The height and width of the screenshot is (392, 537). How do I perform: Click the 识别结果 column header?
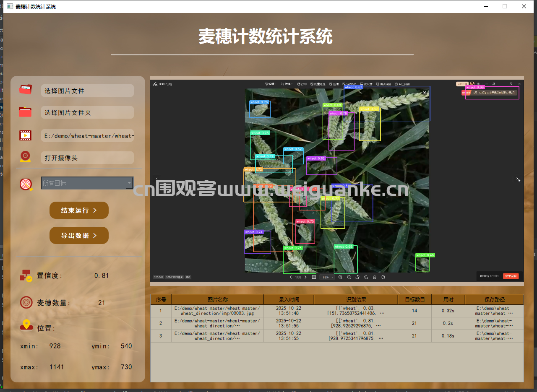(x=356, y=299)
